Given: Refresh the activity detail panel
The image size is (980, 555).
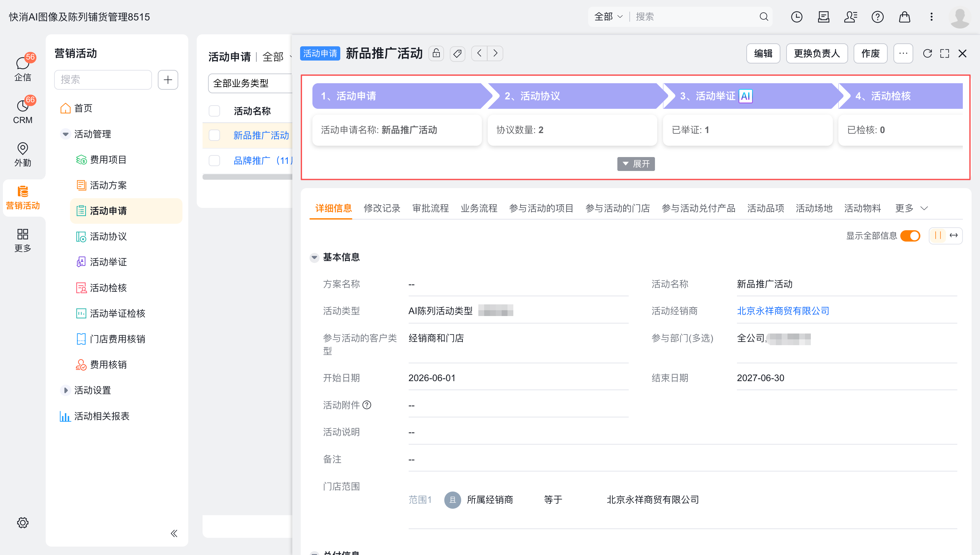Looking at the screenshot, I should coord(927,53).
